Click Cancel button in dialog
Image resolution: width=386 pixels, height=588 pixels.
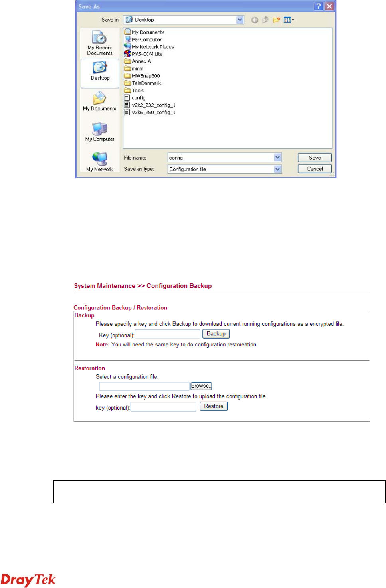coord(315,169)
